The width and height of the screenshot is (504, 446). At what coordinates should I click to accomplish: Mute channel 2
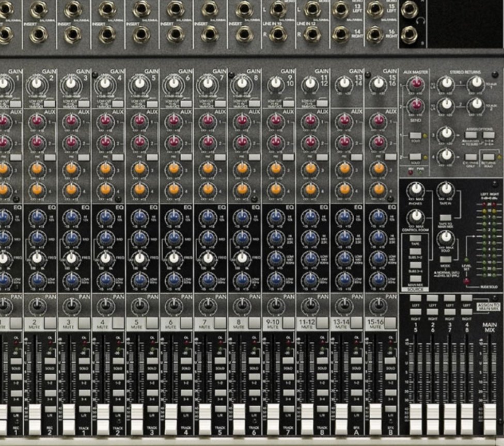pos(50,323)
